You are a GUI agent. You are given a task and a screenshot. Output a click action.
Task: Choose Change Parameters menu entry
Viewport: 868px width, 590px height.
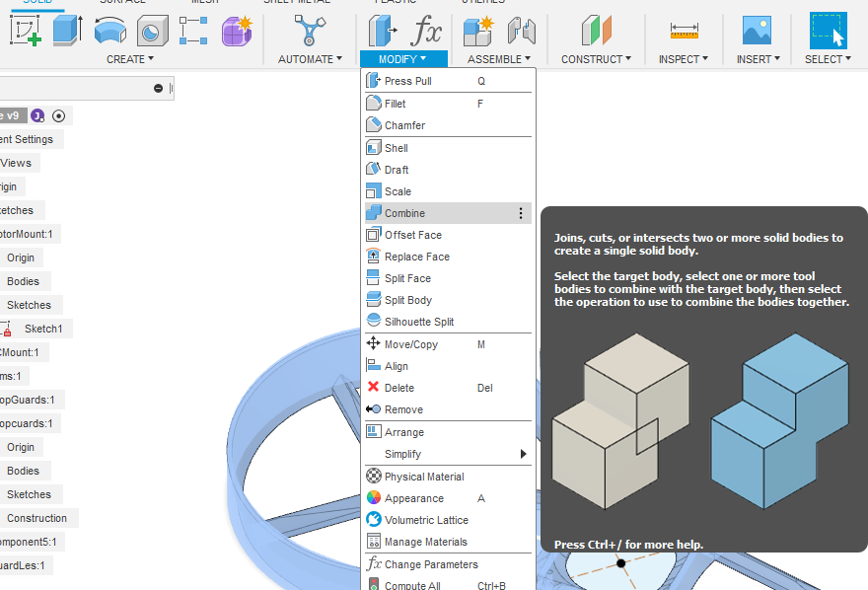point(449,564)
